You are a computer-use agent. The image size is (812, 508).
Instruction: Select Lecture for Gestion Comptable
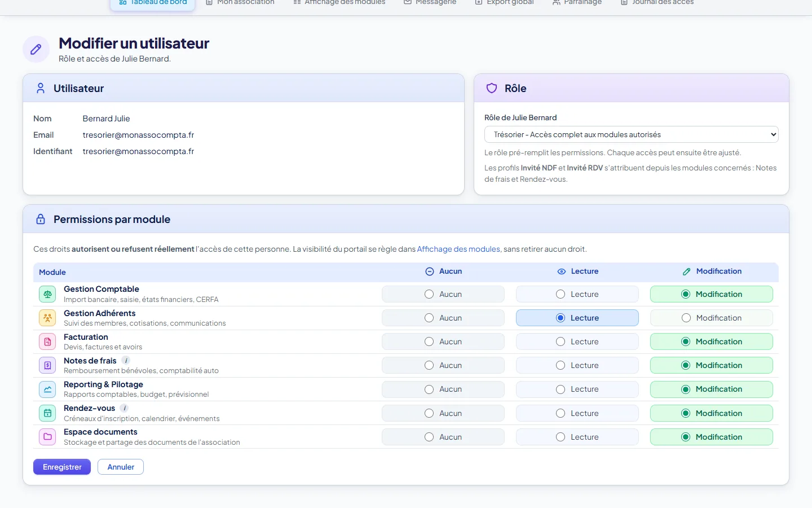(x=577, y=294)
